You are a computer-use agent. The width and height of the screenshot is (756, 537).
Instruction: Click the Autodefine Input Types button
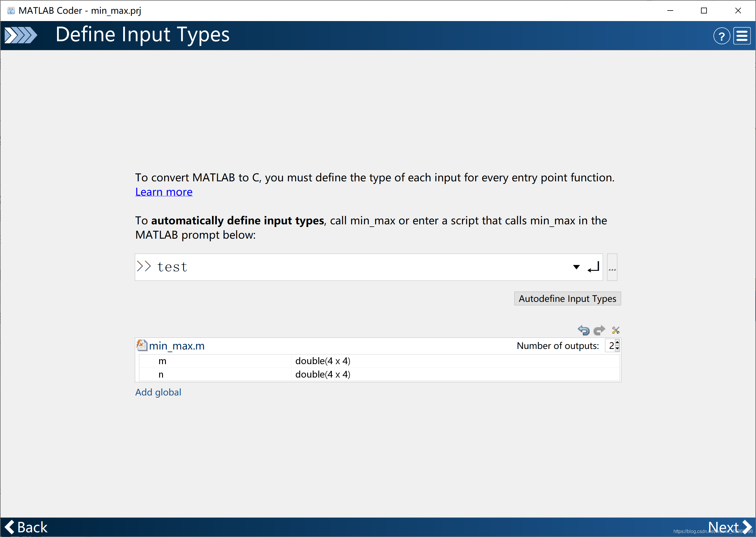[567, 298]
